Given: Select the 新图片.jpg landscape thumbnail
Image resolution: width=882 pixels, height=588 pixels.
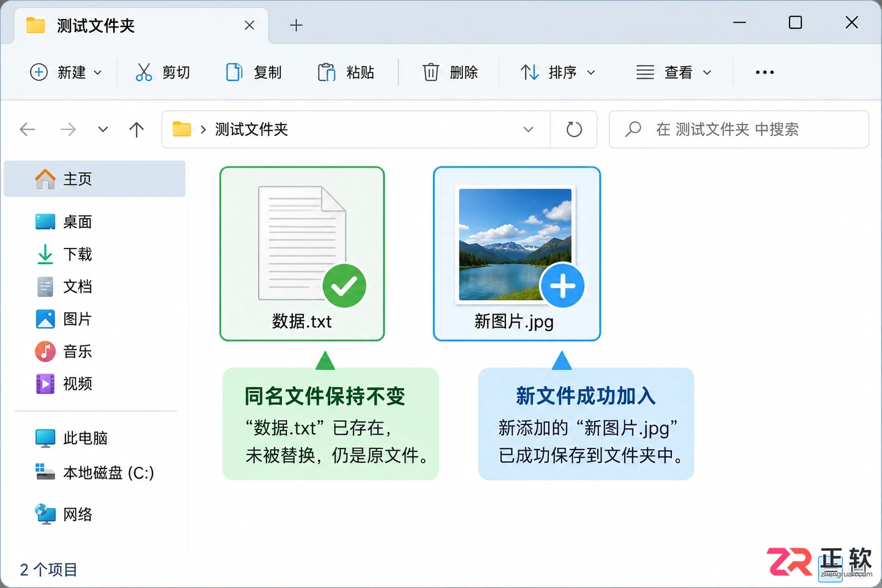Looking at the screenshot, I should 515,244.
